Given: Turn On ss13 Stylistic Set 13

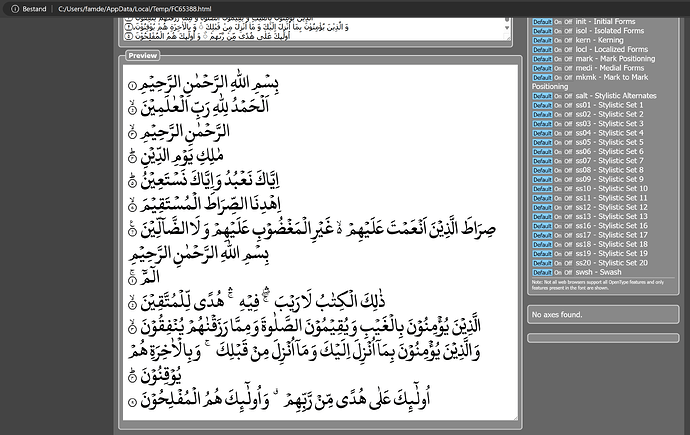Looking at the screenshot, I should [558, 217].
